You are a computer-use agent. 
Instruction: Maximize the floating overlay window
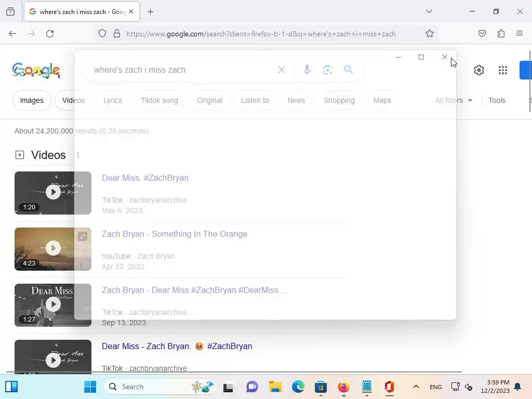coord(421,57)
